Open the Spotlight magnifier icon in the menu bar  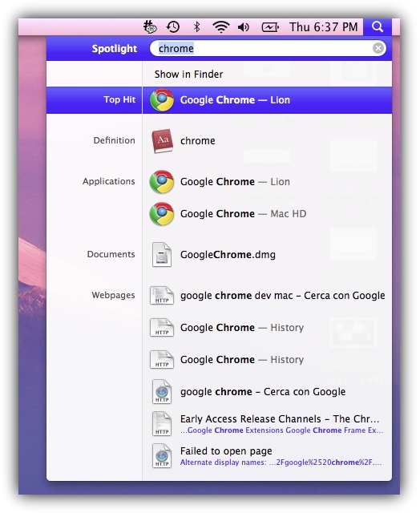(378, 26)
